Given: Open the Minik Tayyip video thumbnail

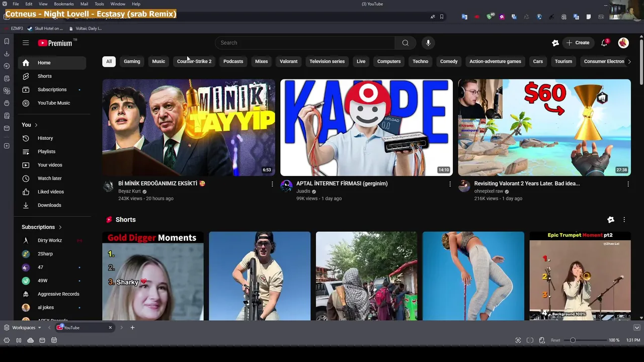Looking at the screenshot, I should (189, 128).
